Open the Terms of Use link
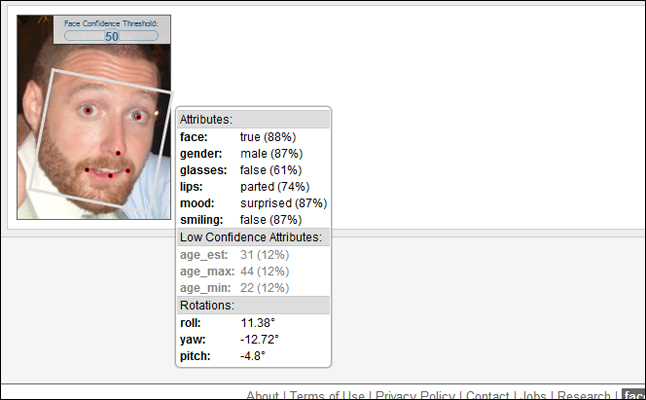The height and width of the screenshot is (400, 646). click(x=327, y=395)
